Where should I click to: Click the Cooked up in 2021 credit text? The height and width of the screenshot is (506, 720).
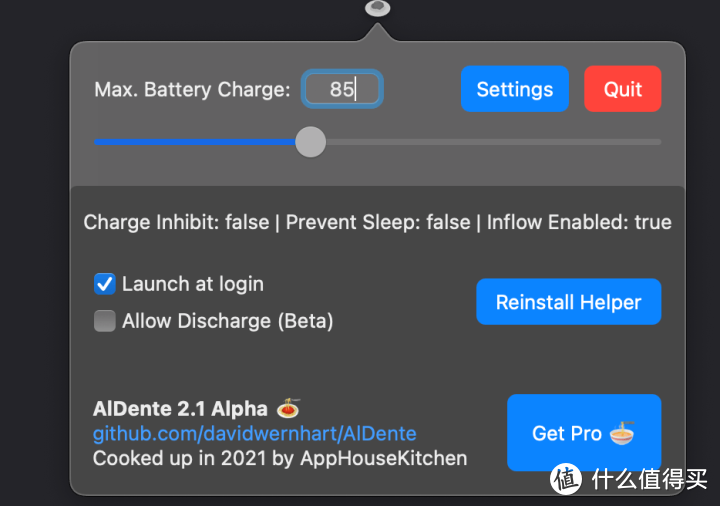click(x=280, y=458)
